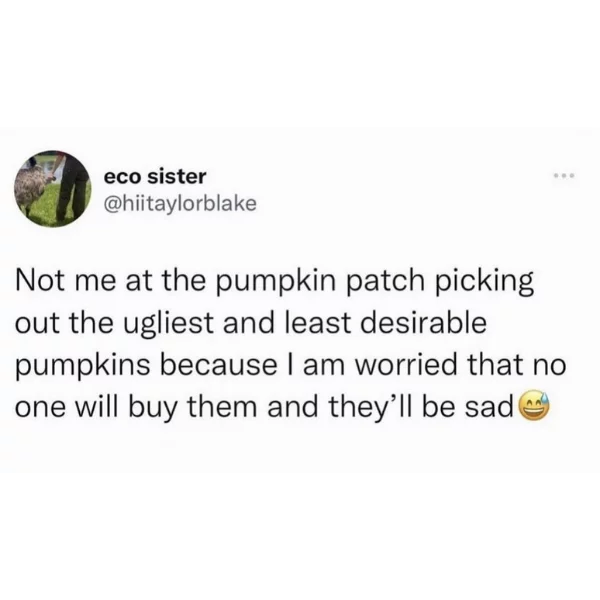Open eco sister's round profile picture
The height and width of the screenshot is (600, 600).
click(x=53, y=189)
